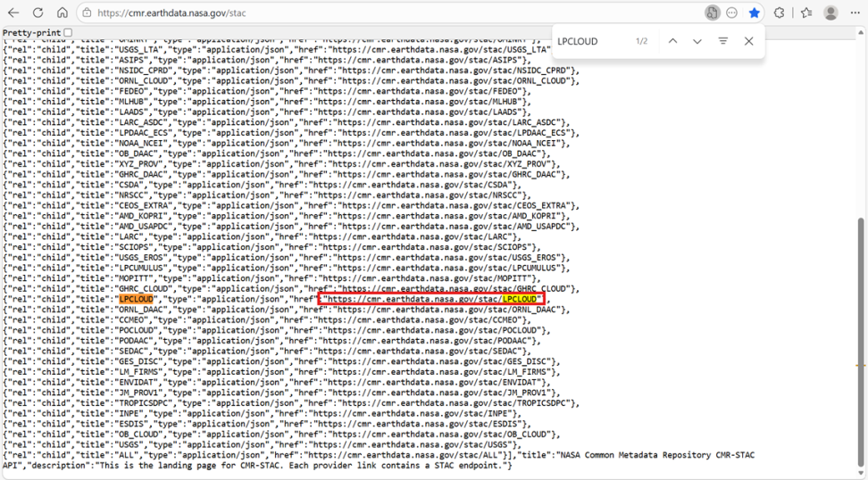Click the round ellipsis icon in address bar
This screenshot has height=480, width=868.
(732, 12)
